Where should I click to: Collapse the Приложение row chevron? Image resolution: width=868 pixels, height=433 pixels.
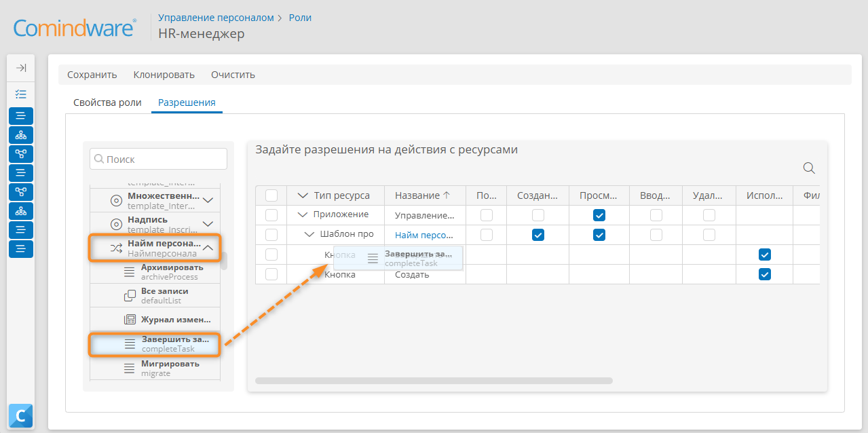pyautogui.click(x=303, y=214)
